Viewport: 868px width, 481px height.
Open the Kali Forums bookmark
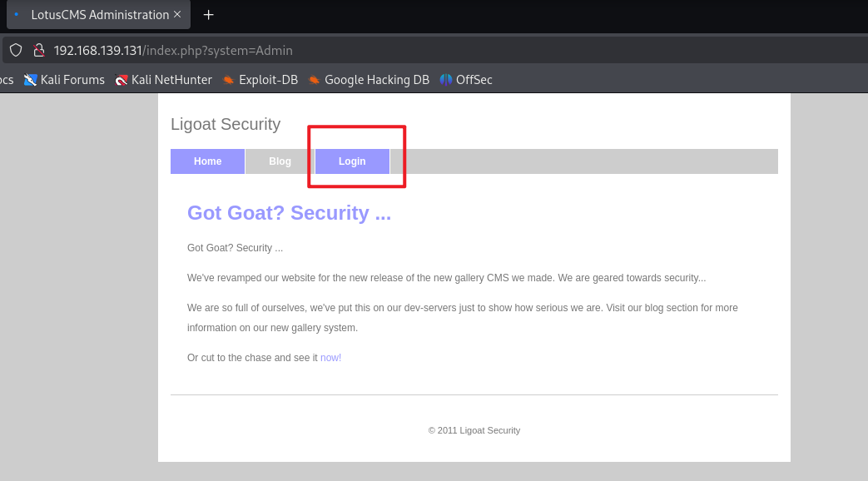pos(64,80)
